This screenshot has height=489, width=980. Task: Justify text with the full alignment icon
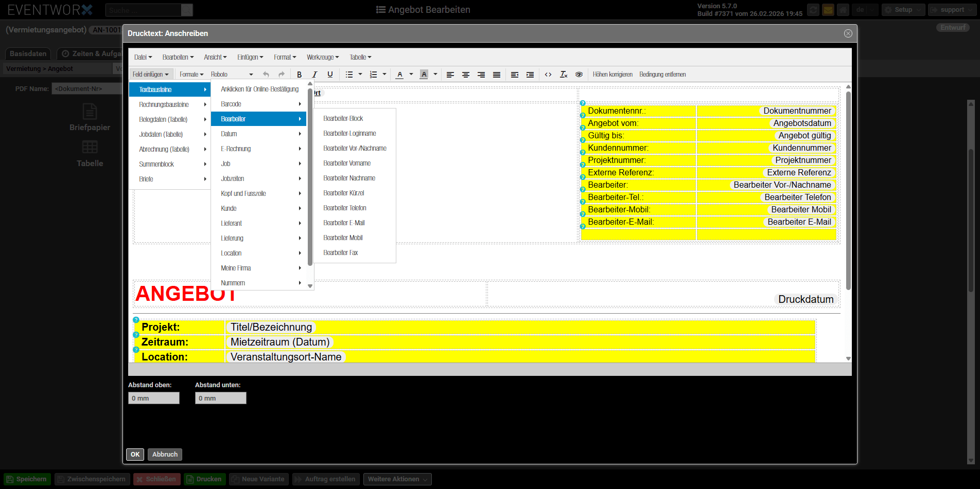(x=496, y=75)
